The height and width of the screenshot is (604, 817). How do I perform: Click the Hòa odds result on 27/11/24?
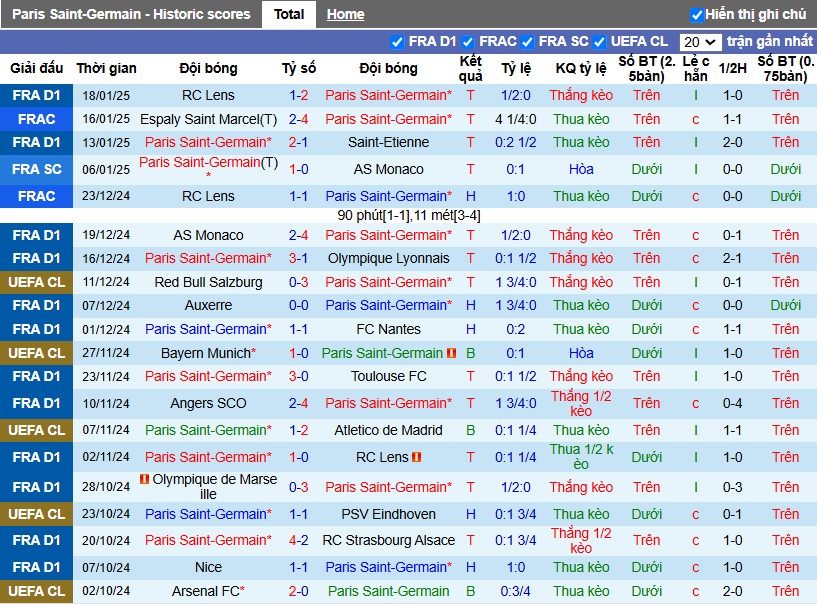[x=581, y=353]
